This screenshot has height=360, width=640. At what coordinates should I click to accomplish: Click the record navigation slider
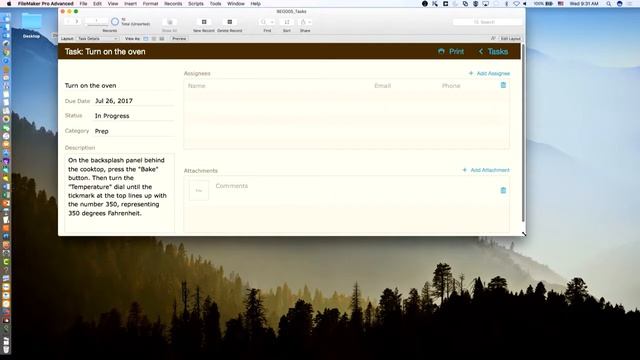(97, 26)
